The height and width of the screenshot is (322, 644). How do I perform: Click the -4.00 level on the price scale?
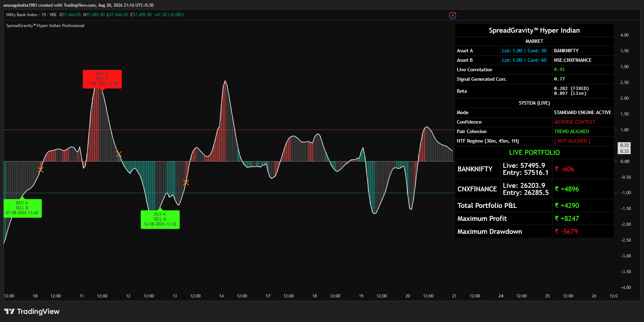click(625, 288)
